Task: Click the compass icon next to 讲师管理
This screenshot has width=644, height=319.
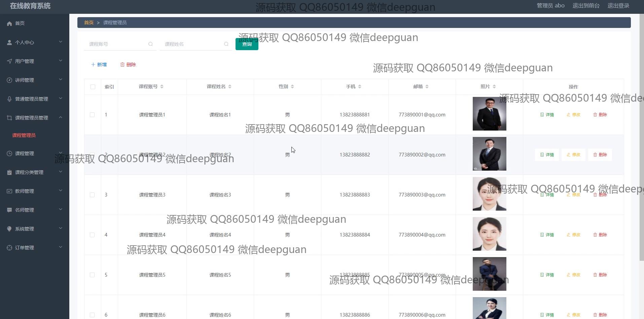Action: (x=9, y=80)
